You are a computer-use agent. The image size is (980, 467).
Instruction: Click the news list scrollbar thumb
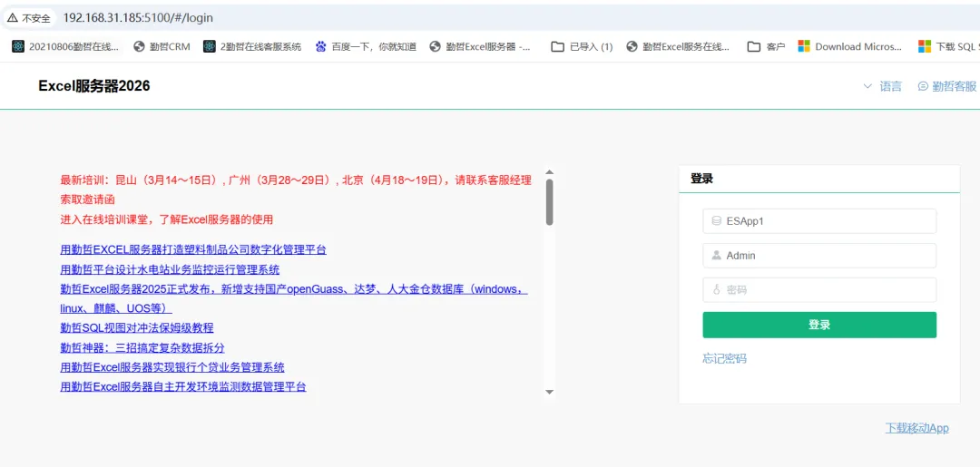click(x=549, y=201)
